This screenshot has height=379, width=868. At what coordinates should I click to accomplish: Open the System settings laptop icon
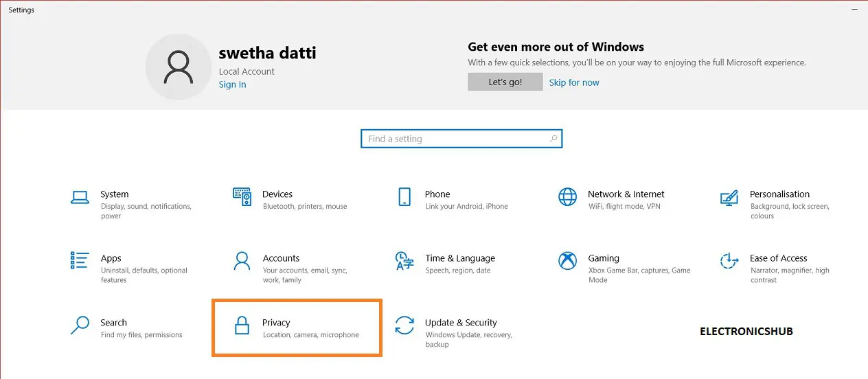tap(80, 197)
